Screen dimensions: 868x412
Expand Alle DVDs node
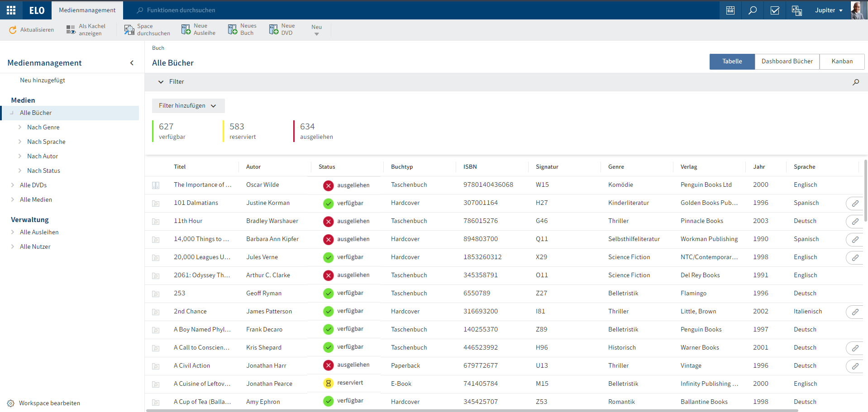point(12,185)
